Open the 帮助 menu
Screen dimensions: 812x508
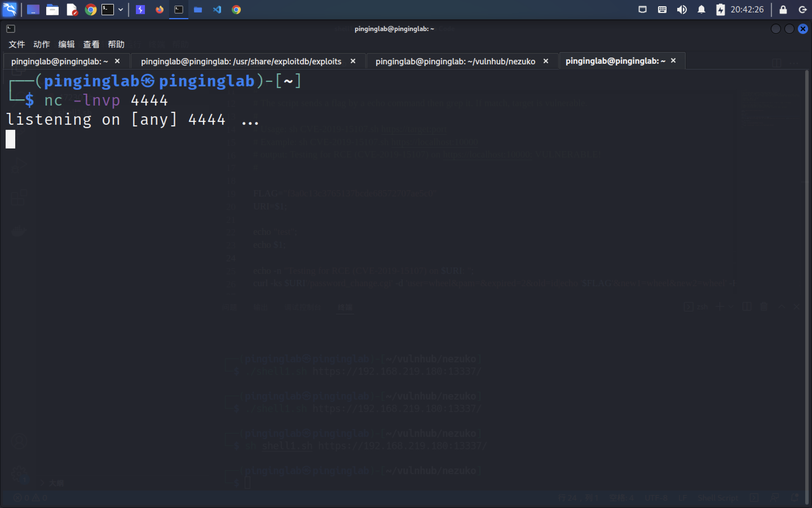point(116,44)
